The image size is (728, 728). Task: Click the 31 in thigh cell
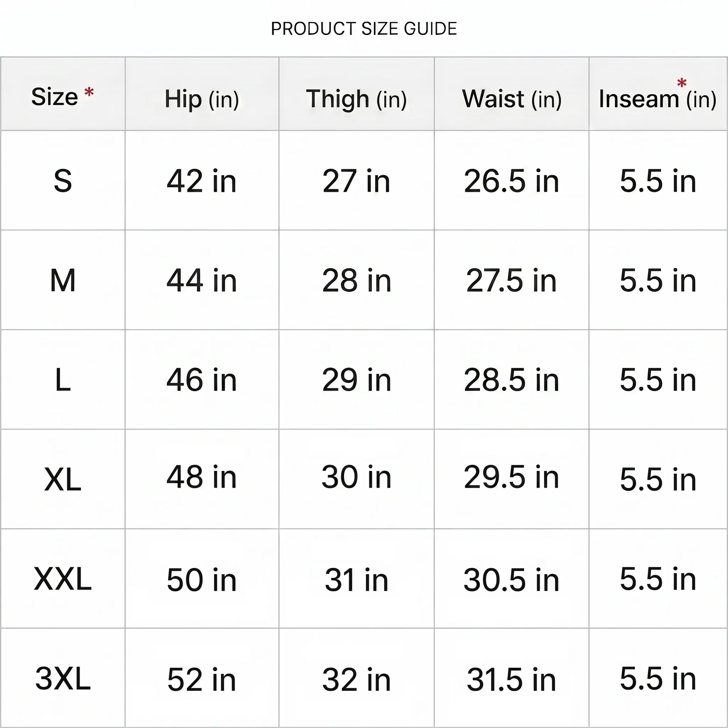(357, 580)
